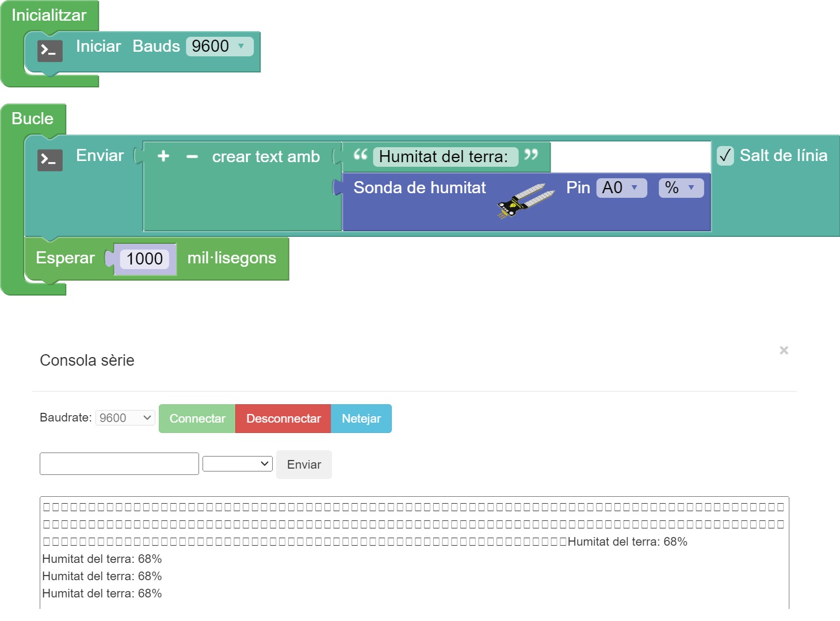840x621 pixels.
Task: Clear the console with Netejar
Action: 361,419
